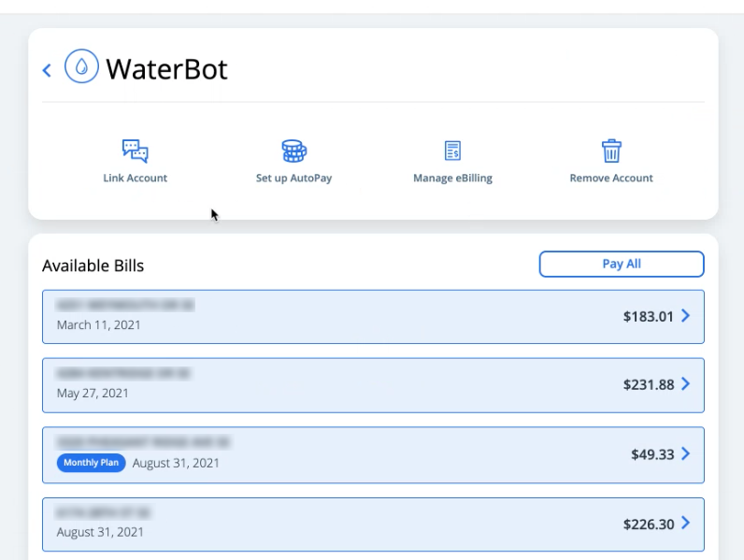Click the Link Account chat bubbles icon
The width and height of the screenshot is (744, 560).
click(x=136, y=151)
